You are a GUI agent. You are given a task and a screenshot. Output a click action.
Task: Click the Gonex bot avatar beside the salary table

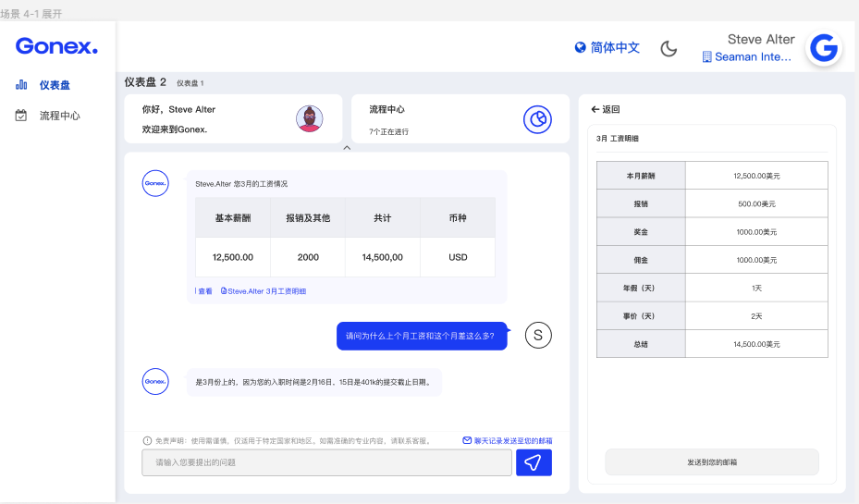point(155,183)
